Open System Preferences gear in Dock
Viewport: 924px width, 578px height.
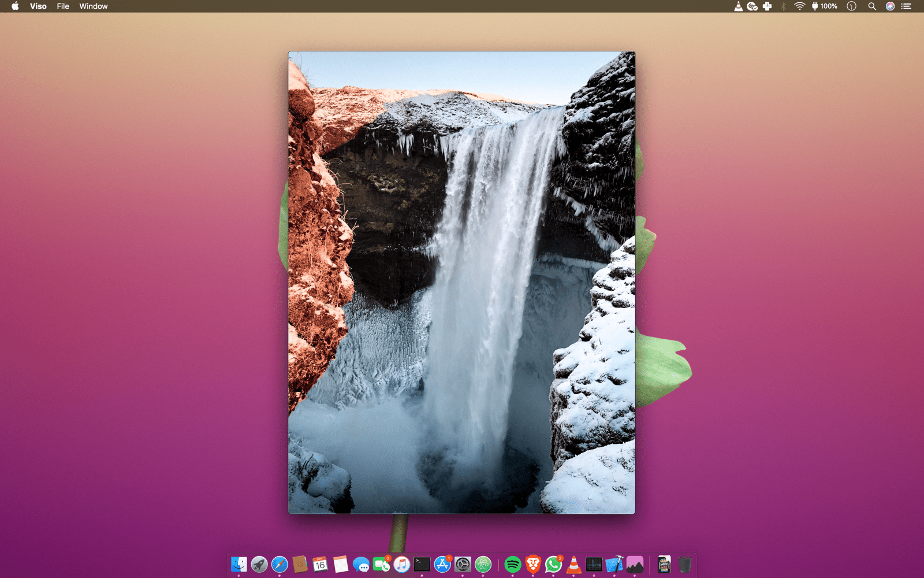tap(463, 564)
